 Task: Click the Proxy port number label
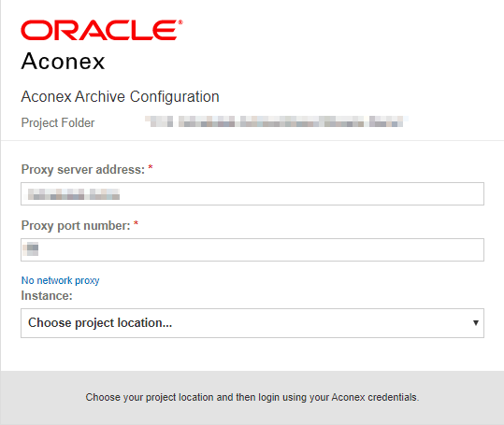click(76, 226)
